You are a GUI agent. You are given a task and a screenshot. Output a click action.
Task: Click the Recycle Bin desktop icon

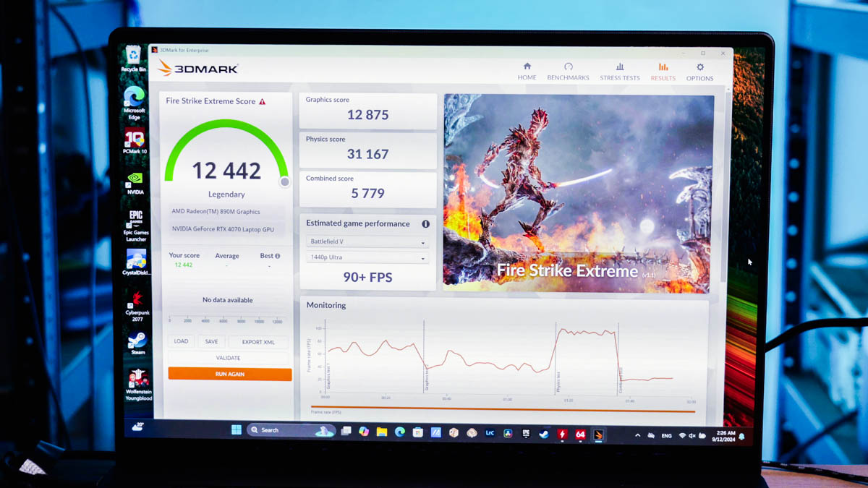[134, 59]
